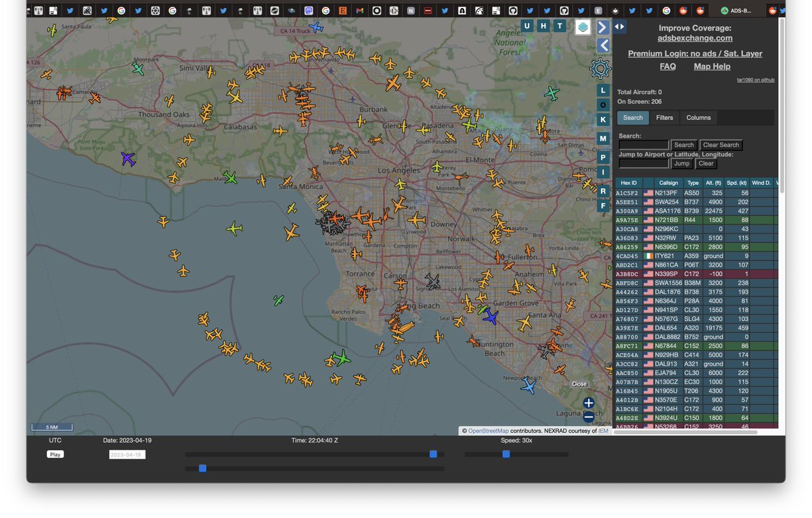The image size is (812, 518).
Task: Switch to the ADS-B browser tab
Action: click(x=739, y=10)
